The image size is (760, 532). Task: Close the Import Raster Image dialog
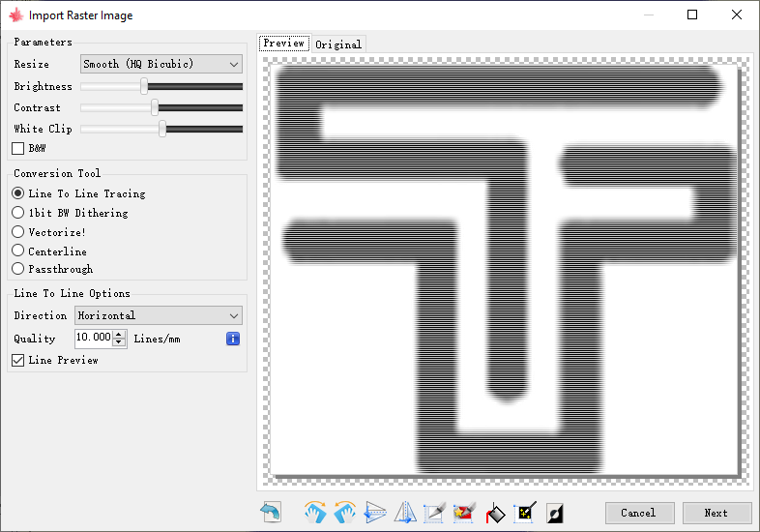pos(737,15)
